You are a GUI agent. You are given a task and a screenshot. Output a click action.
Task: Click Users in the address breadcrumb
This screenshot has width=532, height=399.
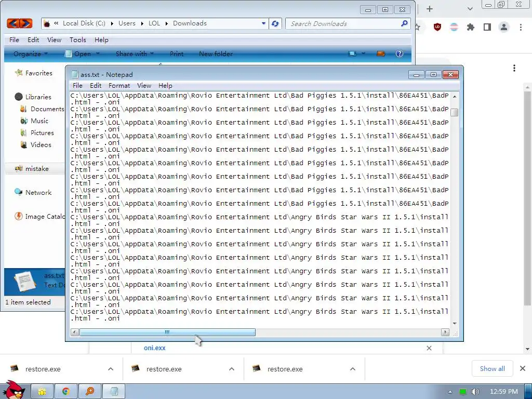127,23
